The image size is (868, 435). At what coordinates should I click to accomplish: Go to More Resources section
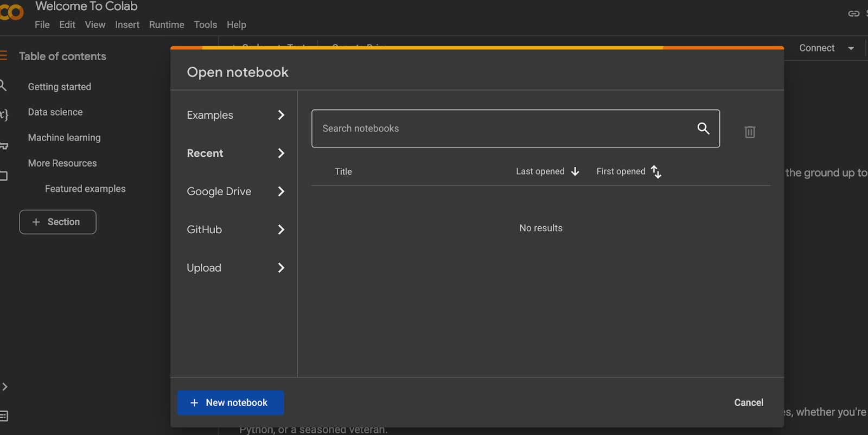62,163
